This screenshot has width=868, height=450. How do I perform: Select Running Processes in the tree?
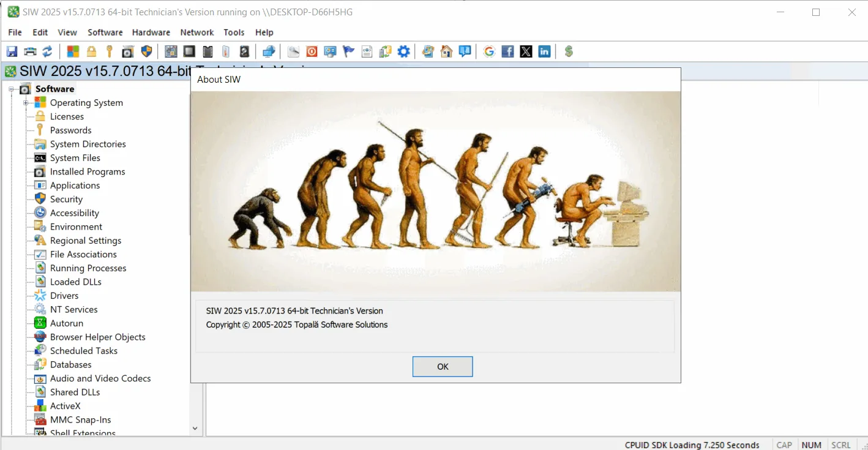[88, 268]
